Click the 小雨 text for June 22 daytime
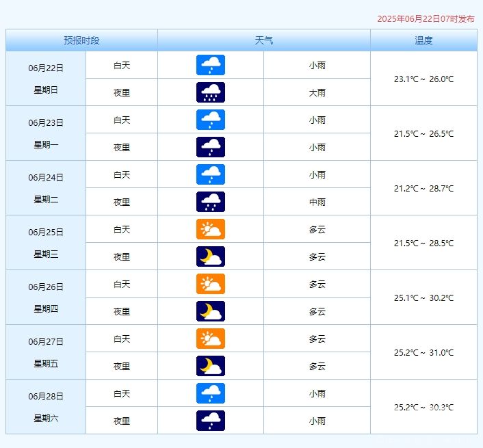483x448 pixels. coord(317,65)
